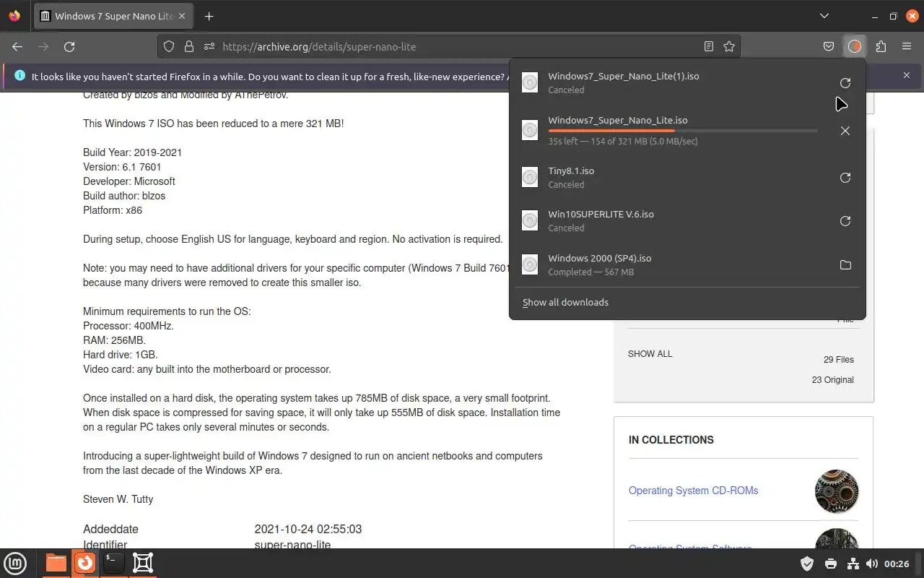Open network connections tray icon

(852, 564)
